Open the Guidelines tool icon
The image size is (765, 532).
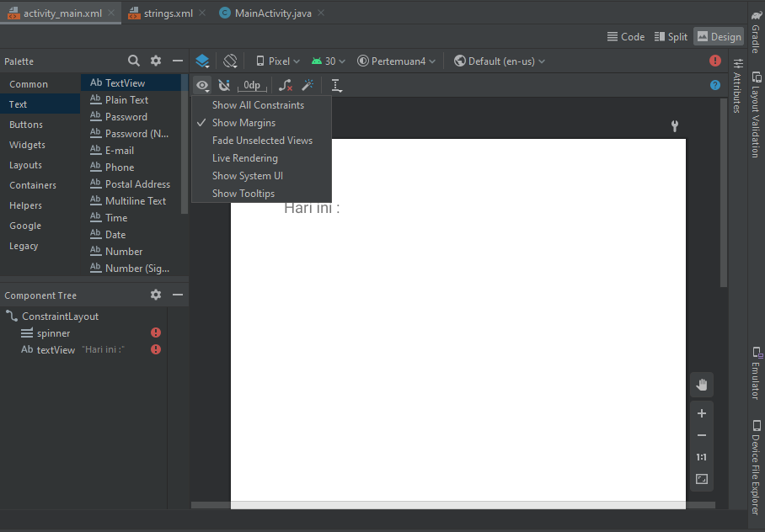tap(337, 85)
